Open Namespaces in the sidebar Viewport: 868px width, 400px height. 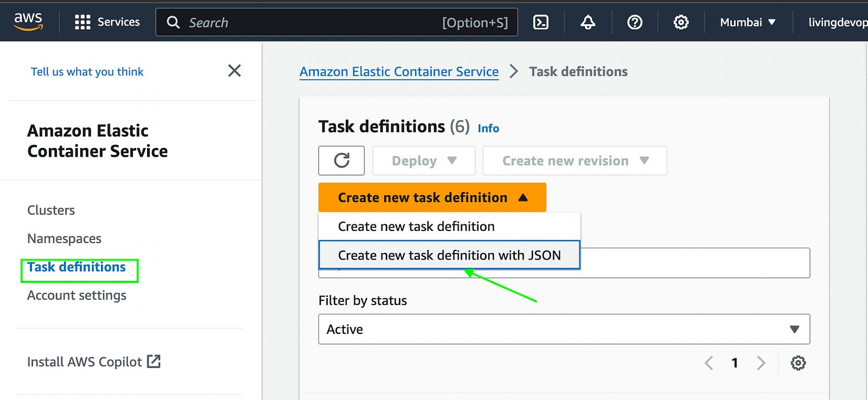pyautogui.click(x=64, y=238)
